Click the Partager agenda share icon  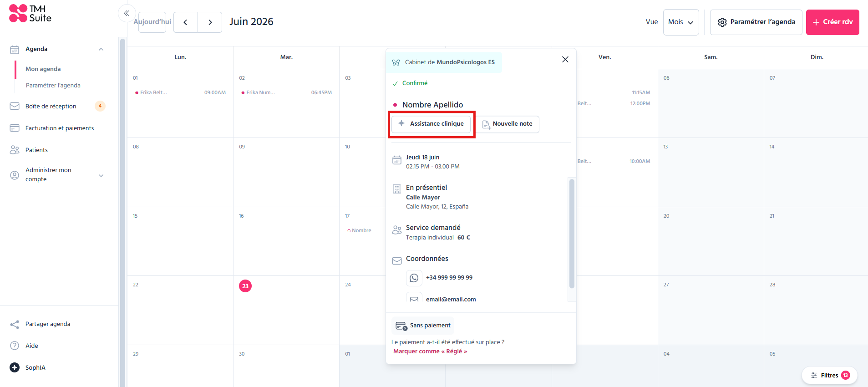coord(15,324)
